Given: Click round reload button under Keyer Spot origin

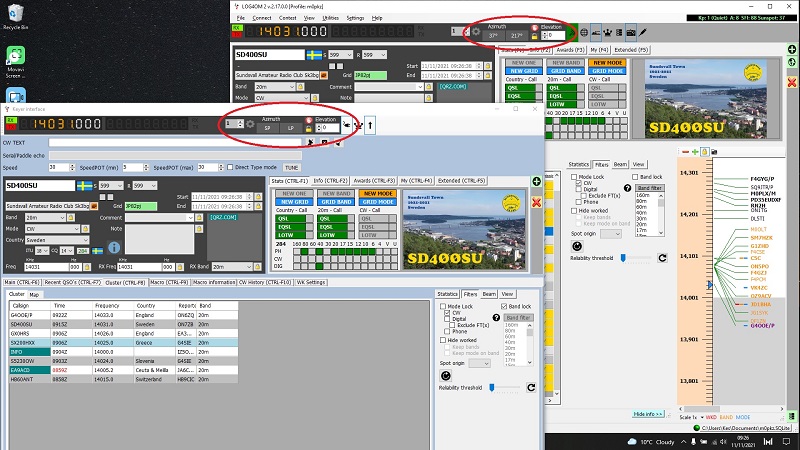Looking at the screenshot, I should click(445, 376).
